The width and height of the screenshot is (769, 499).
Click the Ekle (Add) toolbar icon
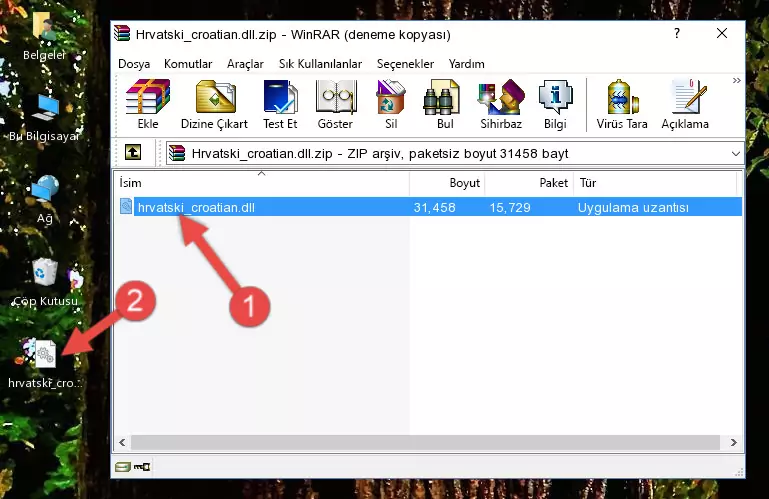[148, 105]
